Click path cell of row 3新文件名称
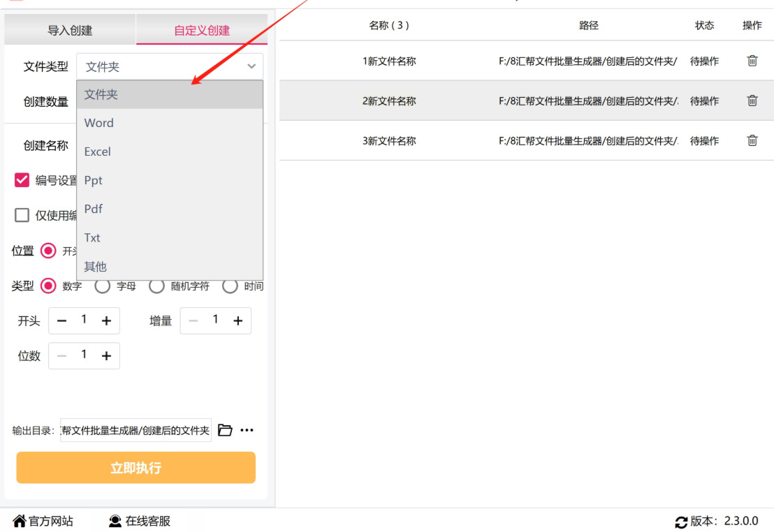 click(x=588, y=140)
